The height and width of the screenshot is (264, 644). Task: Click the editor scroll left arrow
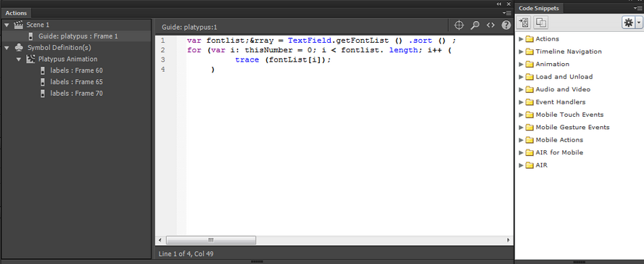click(x=160, y=240)
